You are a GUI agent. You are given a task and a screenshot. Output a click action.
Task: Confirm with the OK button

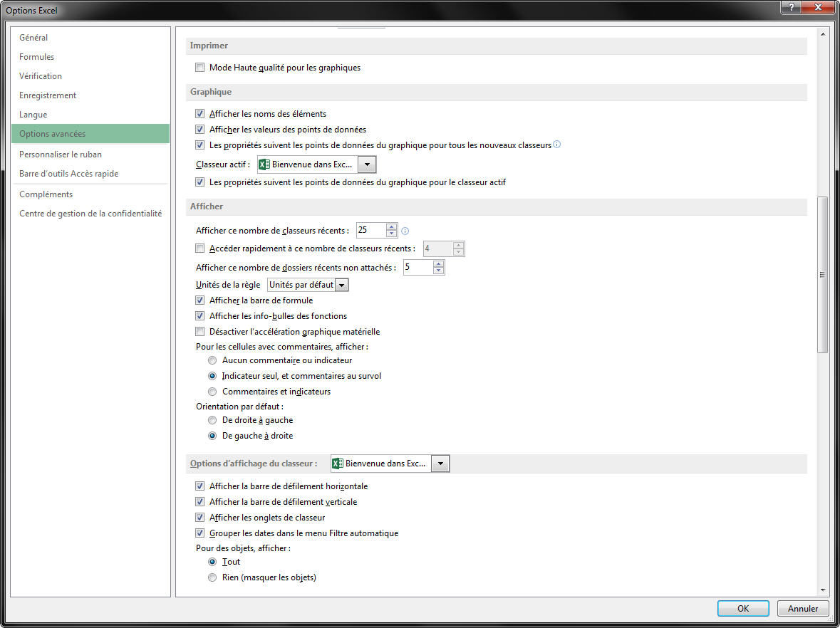tap(743, 608)
